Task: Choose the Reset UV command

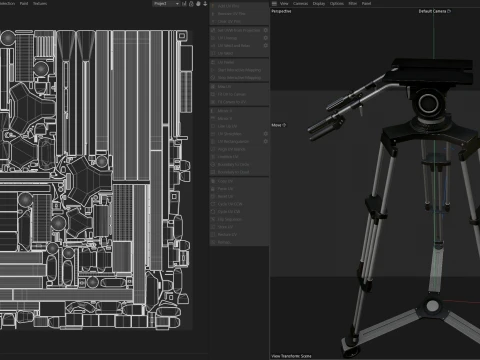Action: click(x=239, y=196)
